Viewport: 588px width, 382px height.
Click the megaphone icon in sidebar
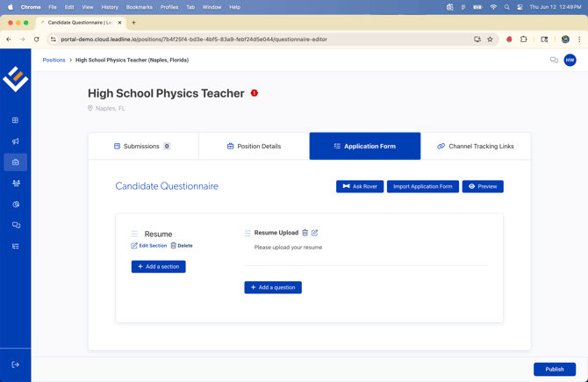(15, 141)
